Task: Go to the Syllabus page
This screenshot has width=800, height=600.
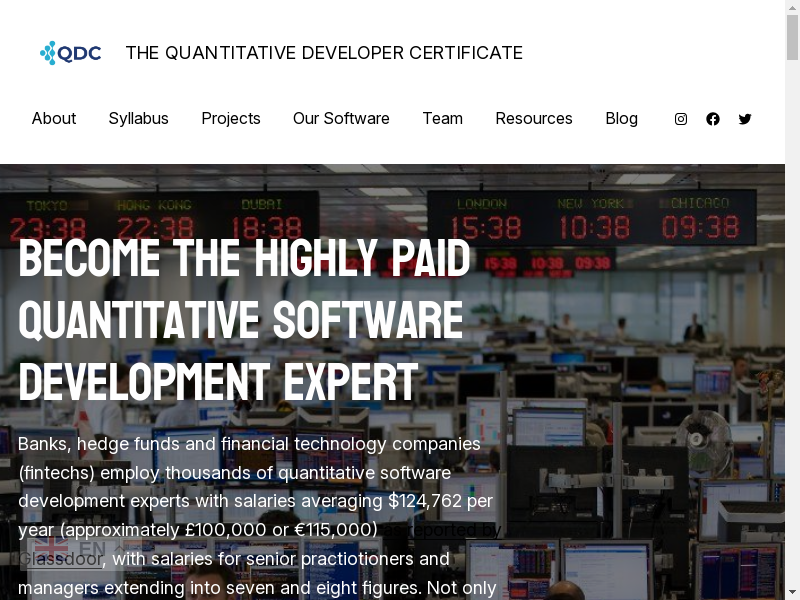Action: [139, 118]
